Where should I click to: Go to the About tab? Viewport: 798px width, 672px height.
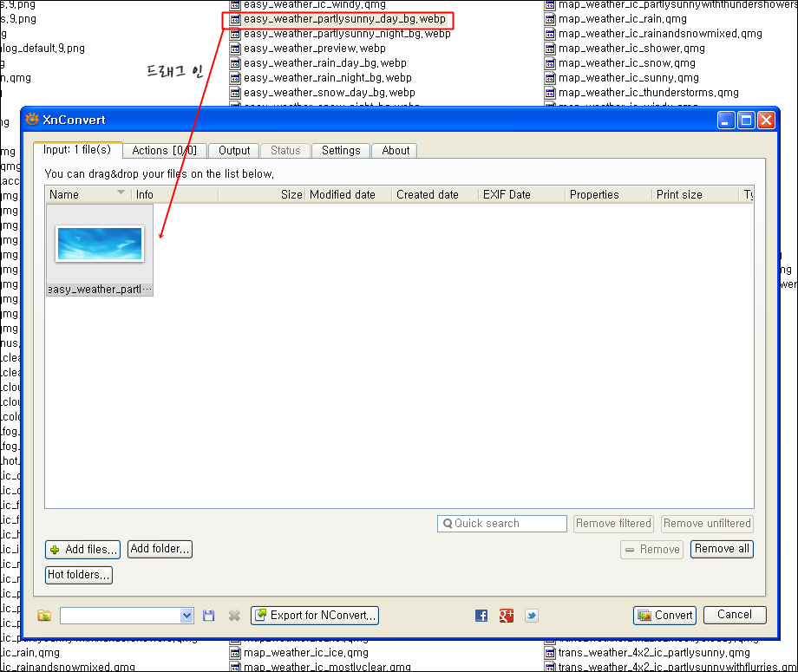point(396,151)
